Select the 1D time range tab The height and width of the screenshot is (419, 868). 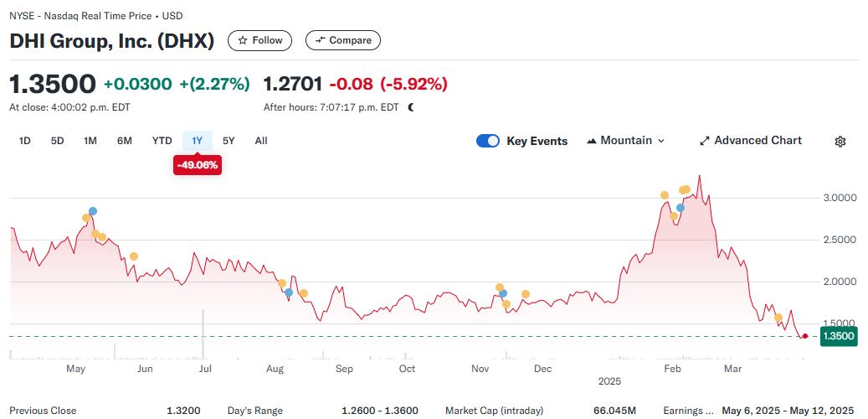[x=24, y=141]
